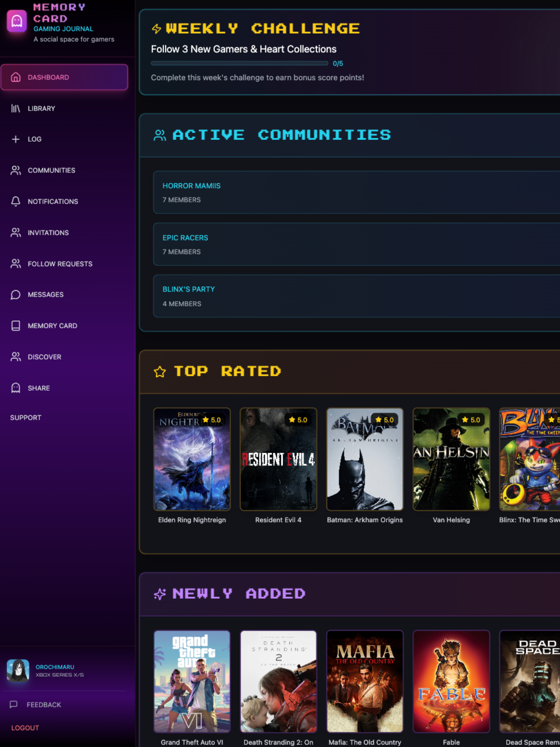
Task: Click the 5.0 rating badge on Resident Evil 4
Action: (x=298, y=420)
